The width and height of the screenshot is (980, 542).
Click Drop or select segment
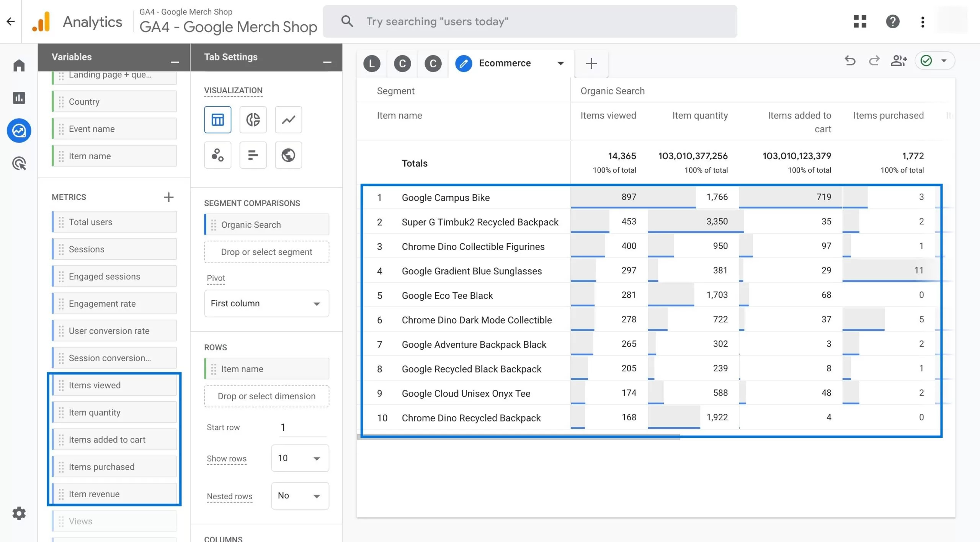[266, 252]
